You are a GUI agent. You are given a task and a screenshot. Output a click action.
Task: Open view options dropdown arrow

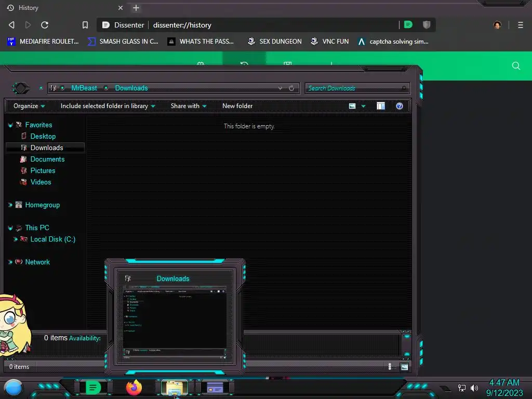point(363,106)
